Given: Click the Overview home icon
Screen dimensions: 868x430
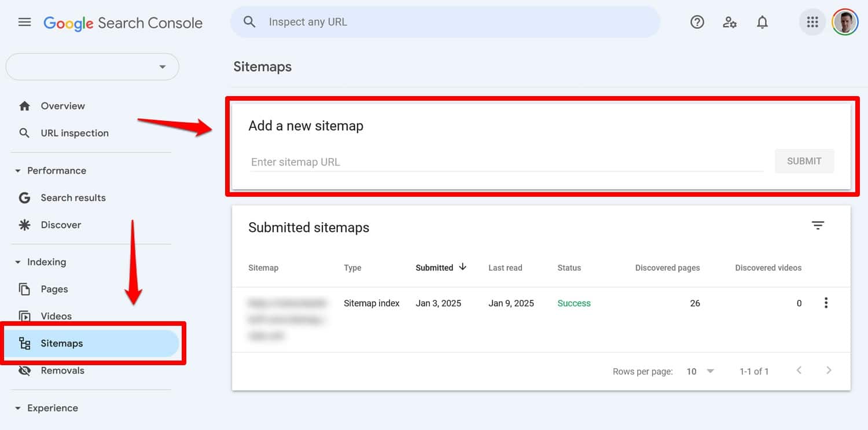Looking at the screenshot, I should click(x=24, y=106).
